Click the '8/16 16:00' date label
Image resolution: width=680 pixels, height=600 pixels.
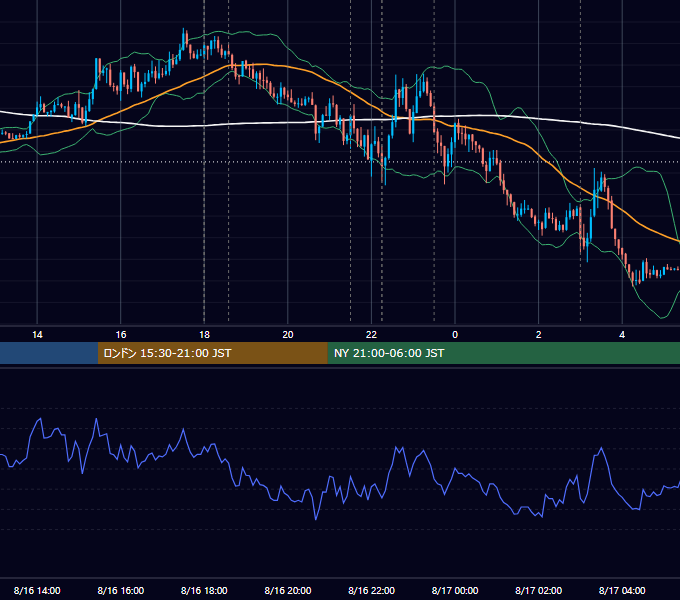tap(121, 590)
